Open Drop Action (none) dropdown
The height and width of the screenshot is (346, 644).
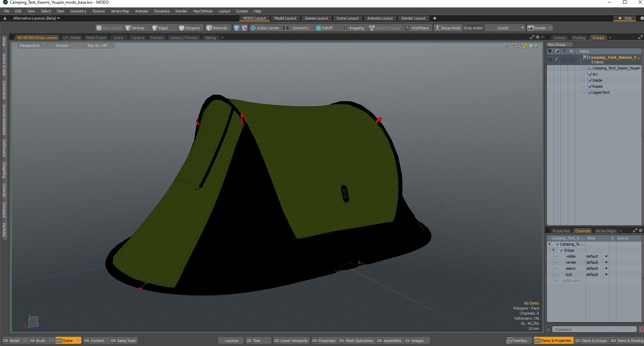[505, 28]
